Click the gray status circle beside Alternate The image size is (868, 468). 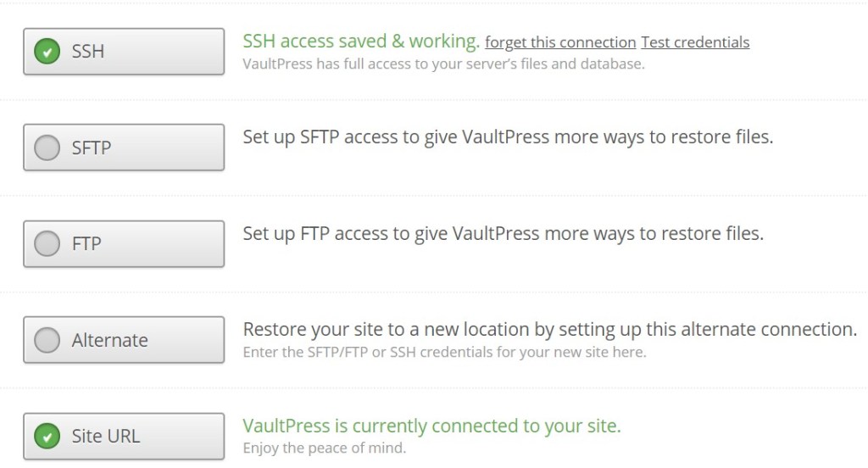(x=47, y=341)
